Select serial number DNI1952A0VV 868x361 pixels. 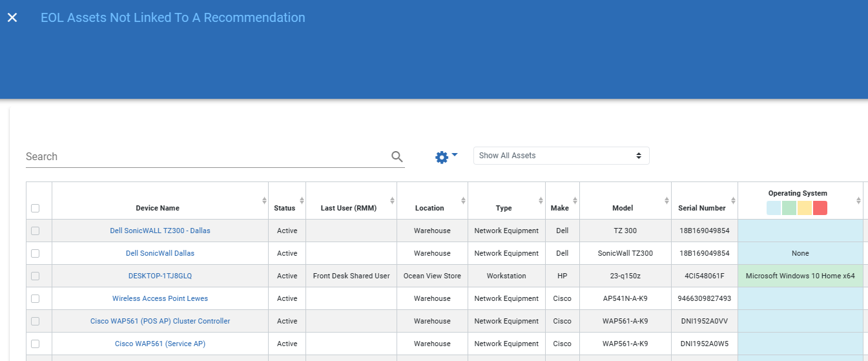click(705, 321)
